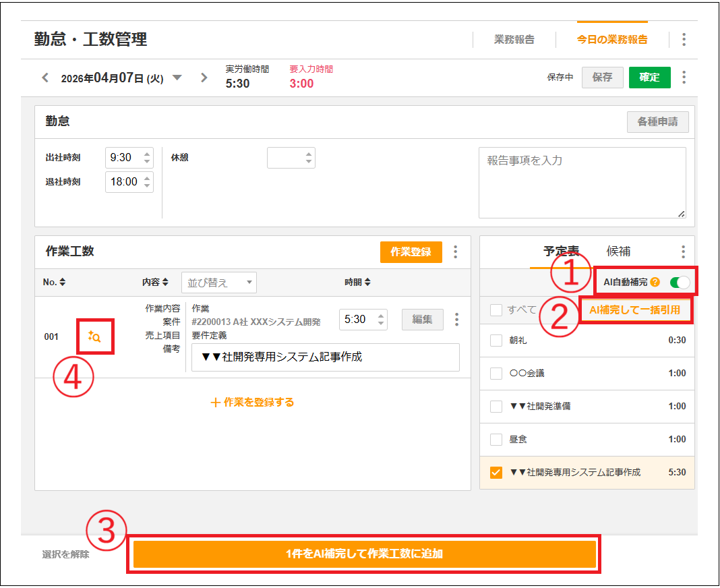Select the 候補 tab
This screenshot has height=588, width=720.
click(x=618, y=252)
